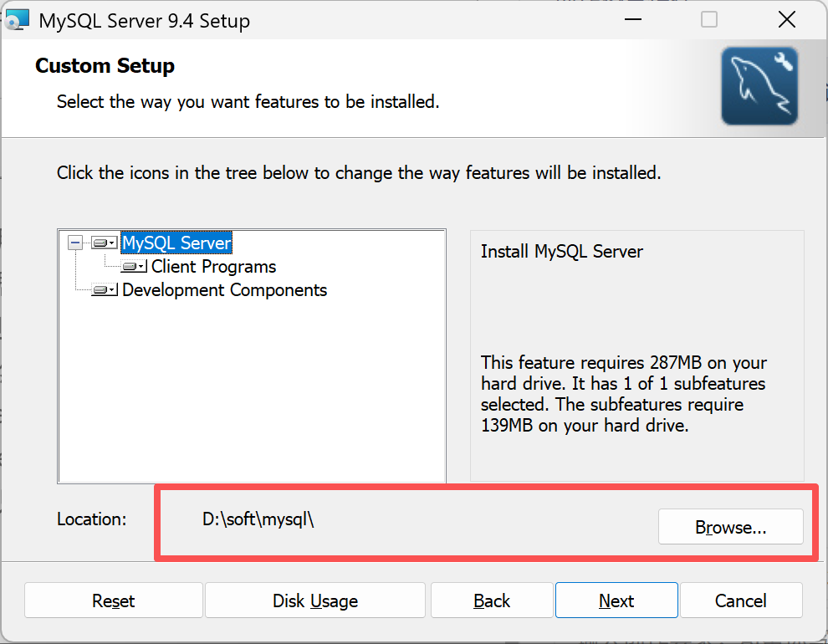Click the Reset button
Screen dimensions: 828x644
(x=114, y=601)
